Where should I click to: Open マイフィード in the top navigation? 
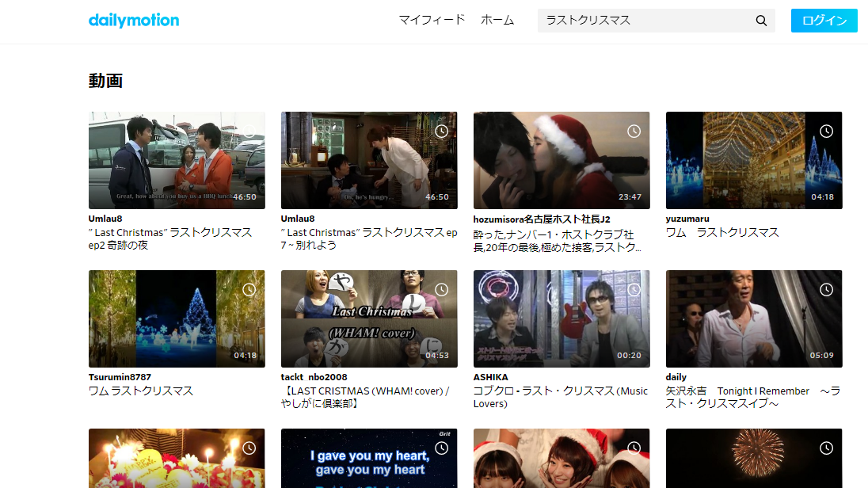coord(432,21)
